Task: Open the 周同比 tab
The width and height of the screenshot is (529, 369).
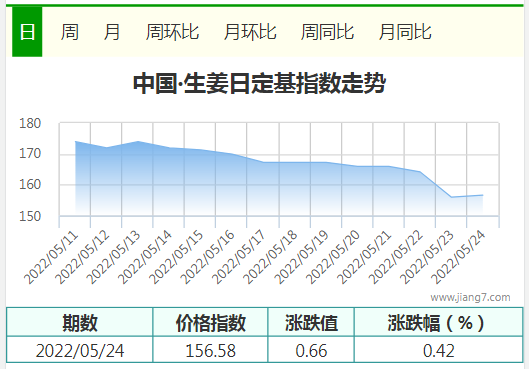Action: (x=327, y=32)
